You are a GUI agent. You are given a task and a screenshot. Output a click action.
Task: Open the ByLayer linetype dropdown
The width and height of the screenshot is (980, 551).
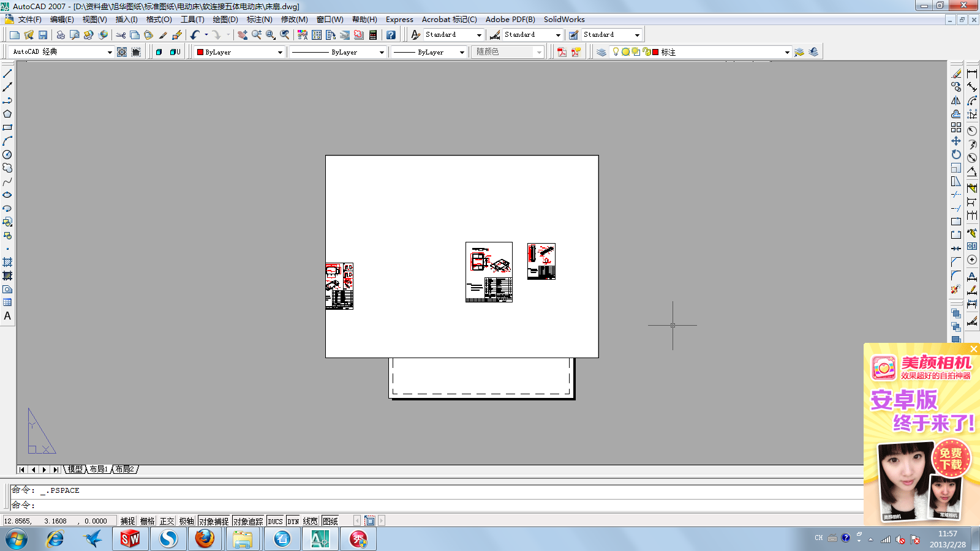tap(338, 52)
